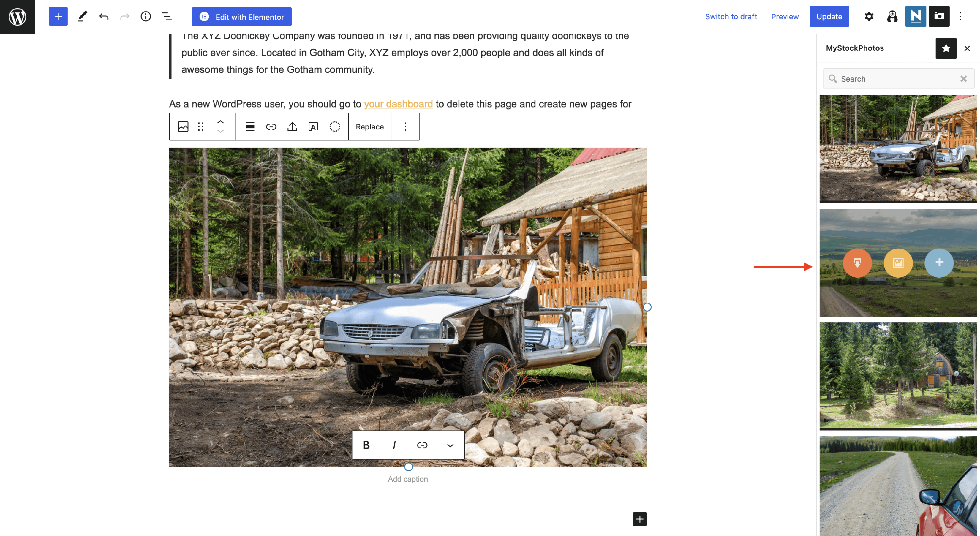The height and width of the screenshot is (536, 980).
Task: Open the block inserter plus button
Action: pos(58,16)
